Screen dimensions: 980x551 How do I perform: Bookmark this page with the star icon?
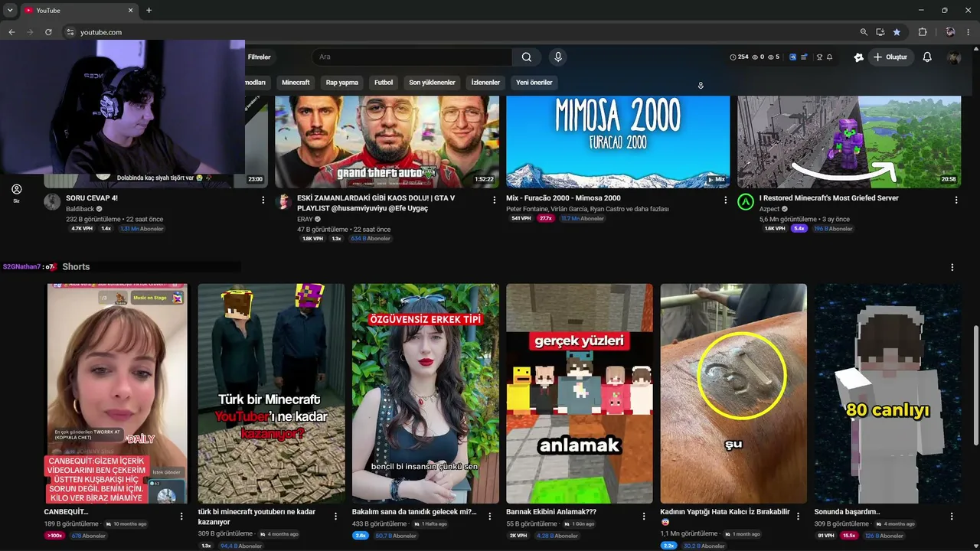click(x=897, y=32)
